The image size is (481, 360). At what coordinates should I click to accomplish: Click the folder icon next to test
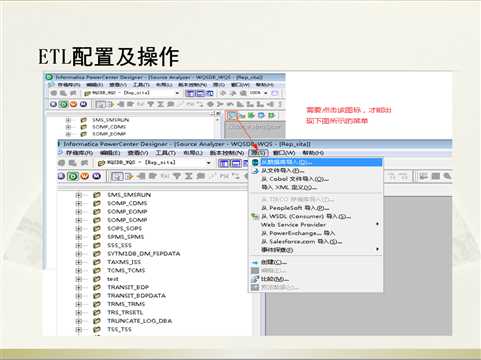click(x=97, y=279)
